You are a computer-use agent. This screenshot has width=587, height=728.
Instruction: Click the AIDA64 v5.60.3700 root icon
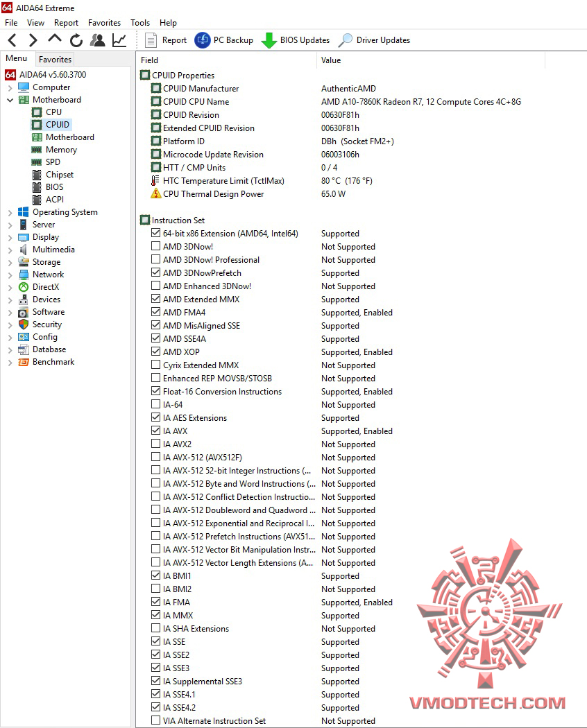click(10, 75)
